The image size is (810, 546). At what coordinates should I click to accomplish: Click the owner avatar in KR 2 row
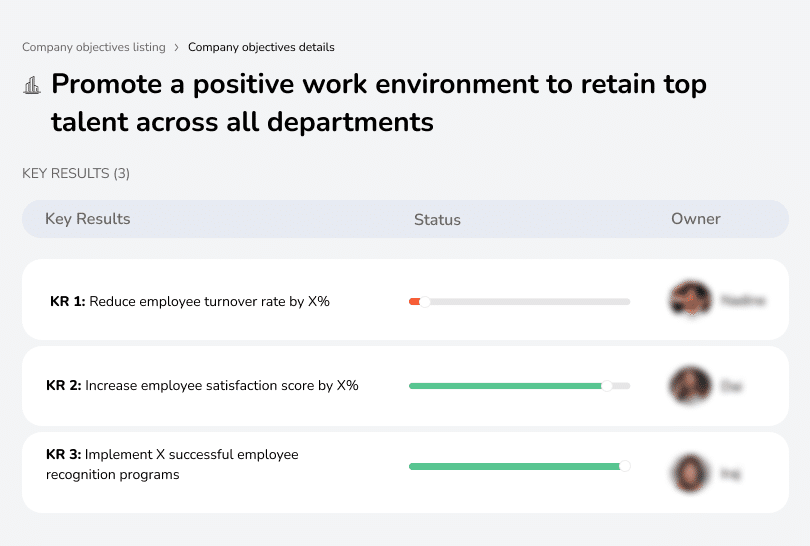690,385
